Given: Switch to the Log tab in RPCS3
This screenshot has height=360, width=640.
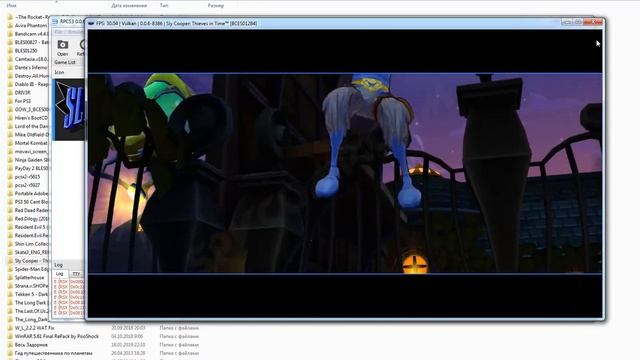Looking at the screenshot, I should point(59,274).
